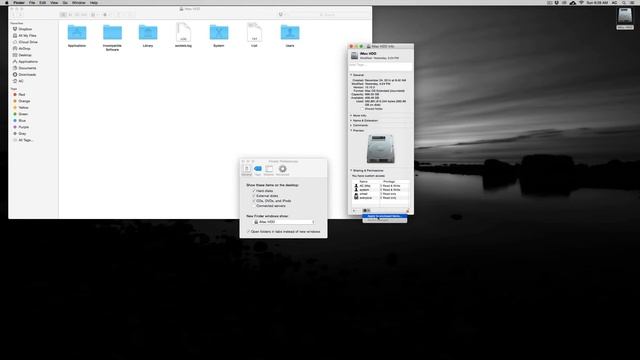Expand the Name & Extension section

click(351, 120)
